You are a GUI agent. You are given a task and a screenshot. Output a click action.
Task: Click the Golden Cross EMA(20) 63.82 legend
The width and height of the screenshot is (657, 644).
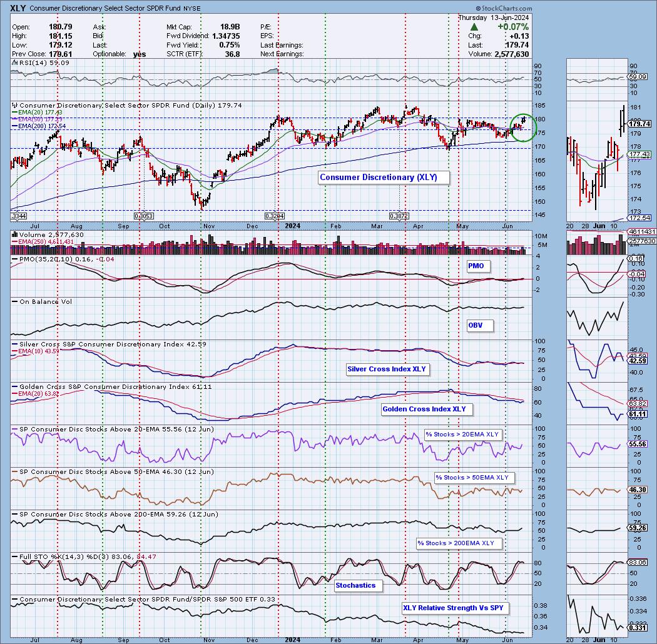(x=36, y=394)
